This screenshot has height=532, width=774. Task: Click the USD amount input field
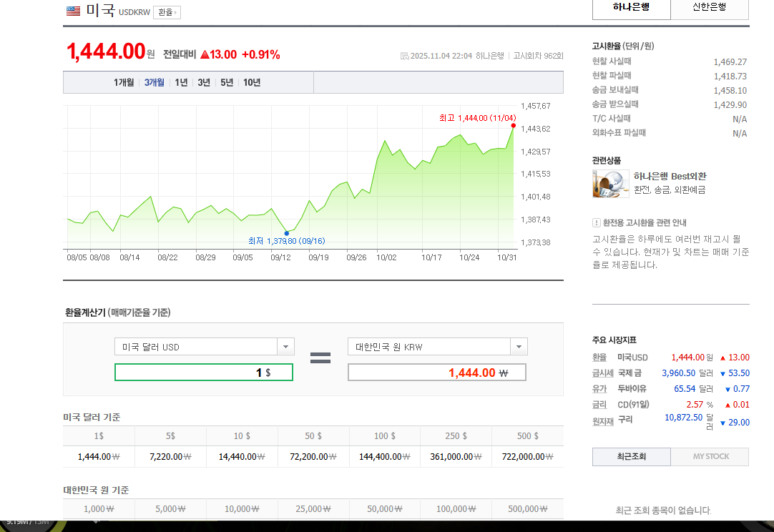(203, 373)
